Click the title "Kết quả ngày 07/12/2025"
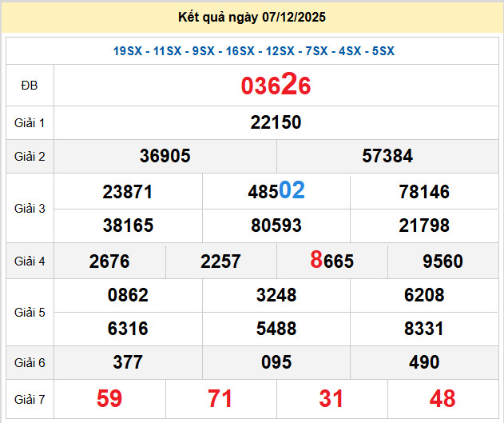The width and height of the screenshot is (504, 423). click(252, 17)
